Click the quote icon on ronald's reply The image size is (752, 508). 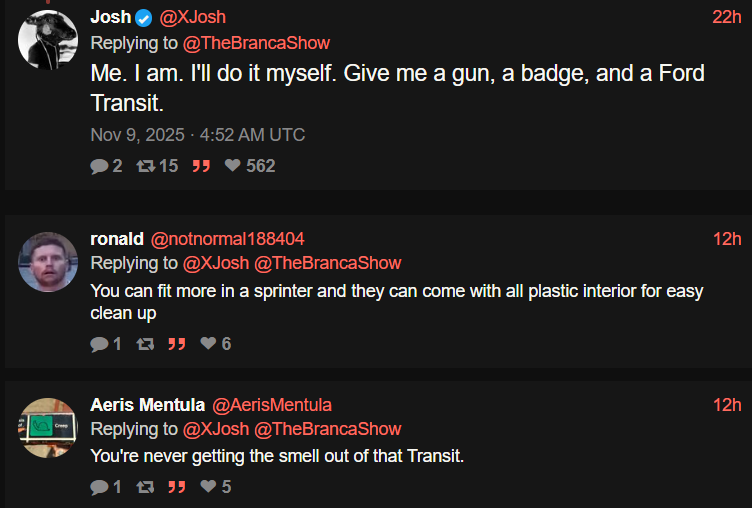(x=177, y=344)
